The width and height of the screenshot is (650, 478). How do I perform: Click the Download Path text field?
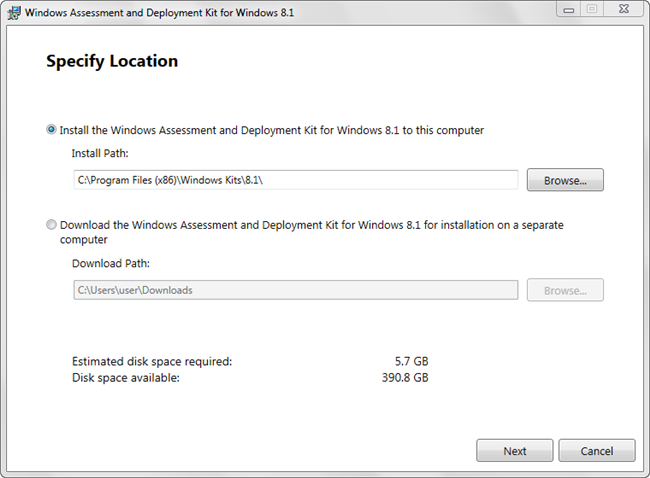(x=295, y=290)
